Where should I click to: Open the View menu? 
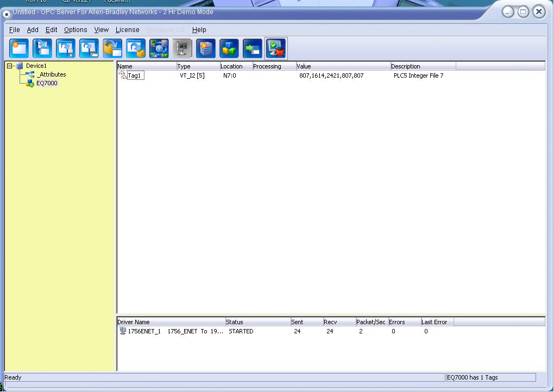(102, 30)
